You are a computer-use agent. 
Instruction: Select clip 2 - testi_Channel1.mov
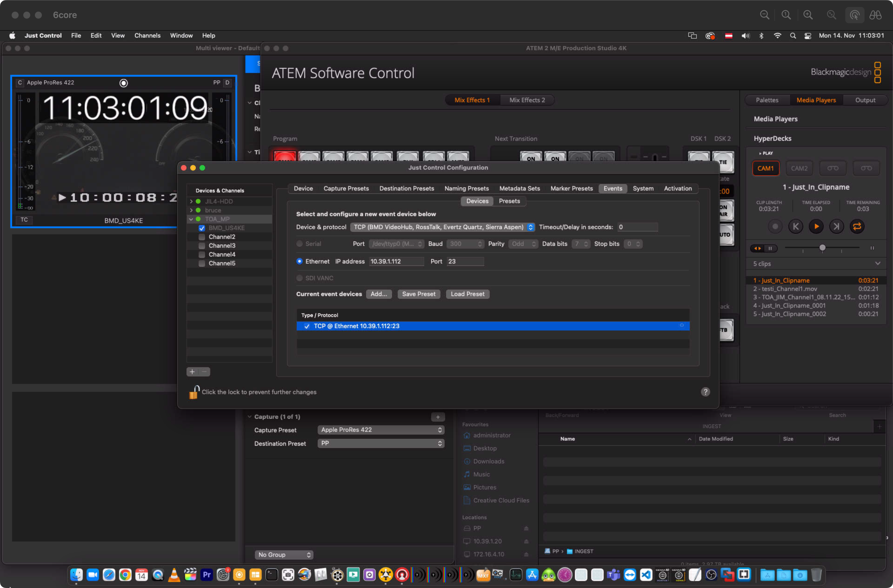[815, 289]
